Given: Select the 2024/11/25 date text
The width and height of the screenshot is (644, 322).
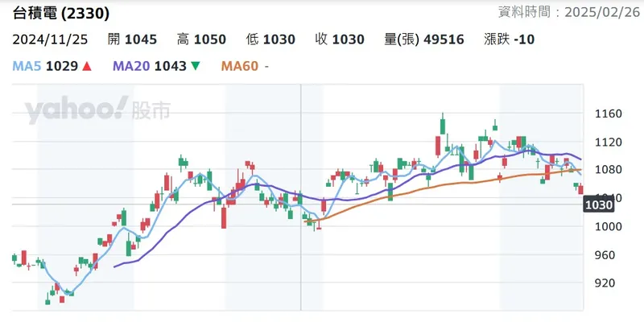Looking at the screenshot, I should [50, 39].
